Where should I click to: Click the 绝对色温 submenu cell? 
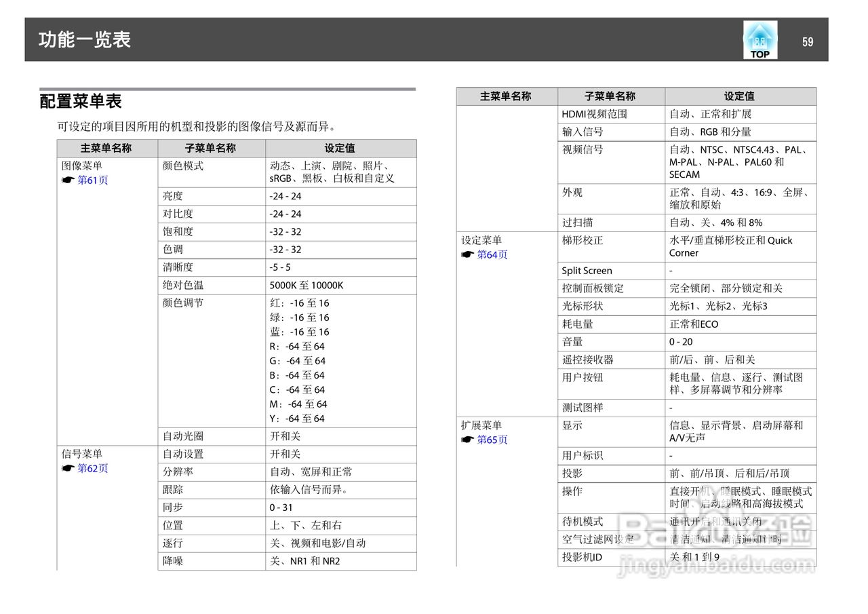click(x=212, y=285)
